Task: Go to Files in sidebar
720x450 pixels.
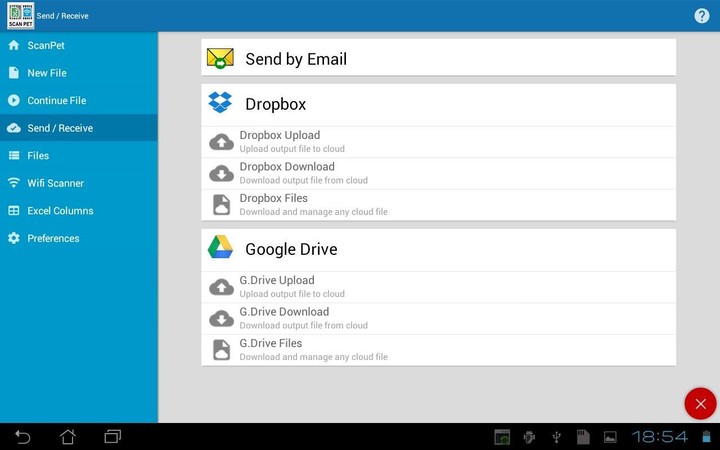Action: (38, 156)
